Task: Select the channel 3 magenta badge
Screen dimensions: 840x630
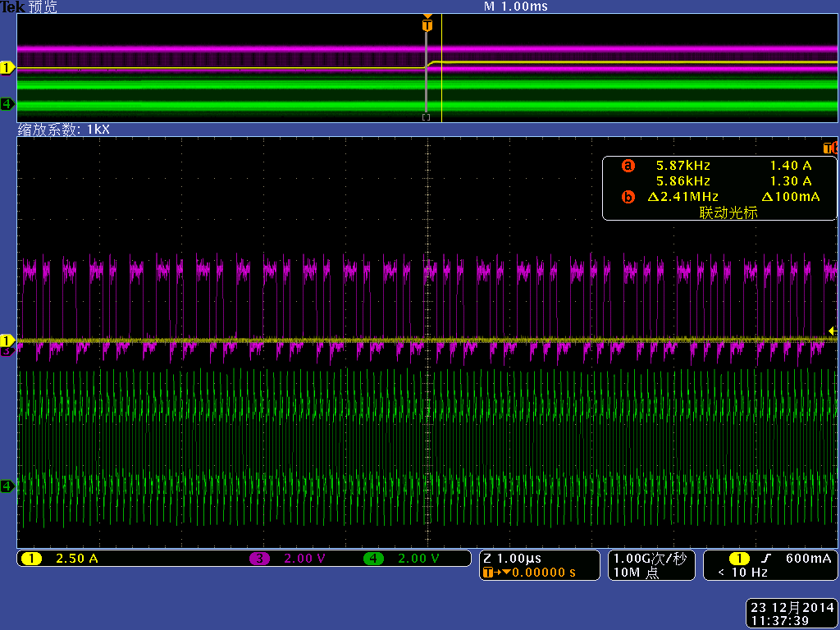Action: [259, 559]
